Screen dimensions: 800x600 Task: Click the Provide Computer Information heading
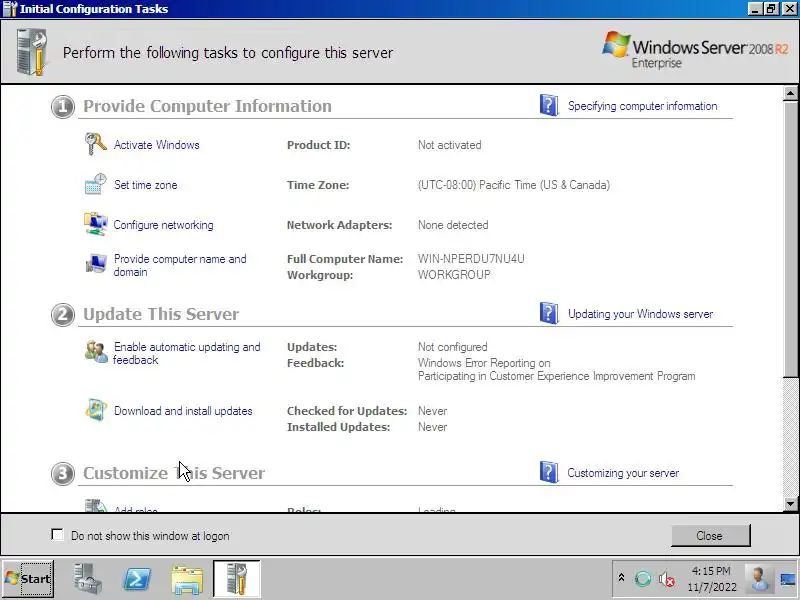[x=207, y=106]
